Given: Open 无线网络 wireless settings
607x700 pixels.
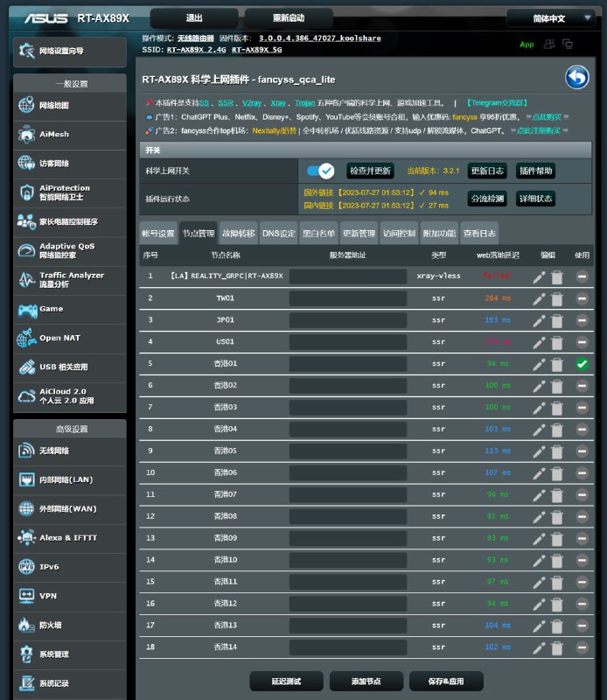Looking at the screenshot, I should (x=70, y=451).
